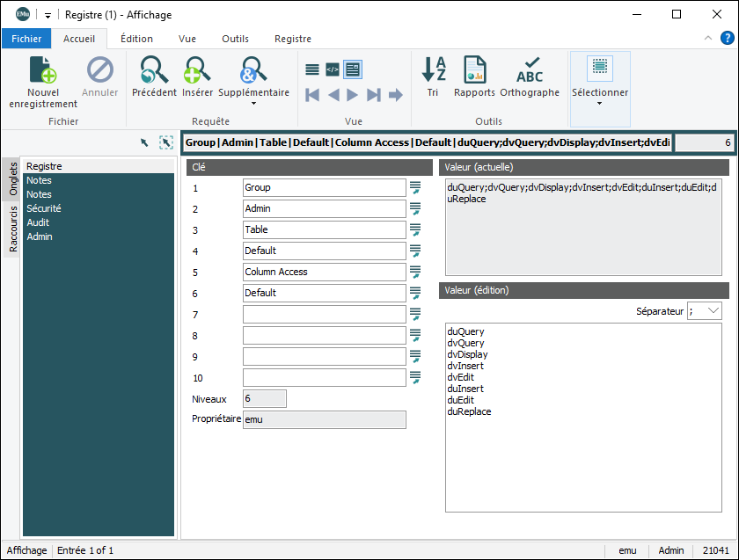Expand the Supplémentaire search dropdown

[253, 103]
